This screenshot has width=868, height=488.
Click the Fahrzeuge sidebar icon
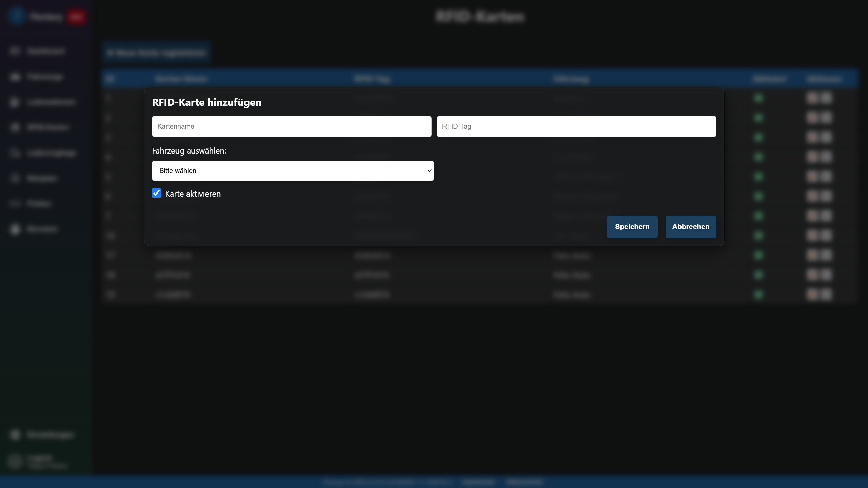click(15, 77)
